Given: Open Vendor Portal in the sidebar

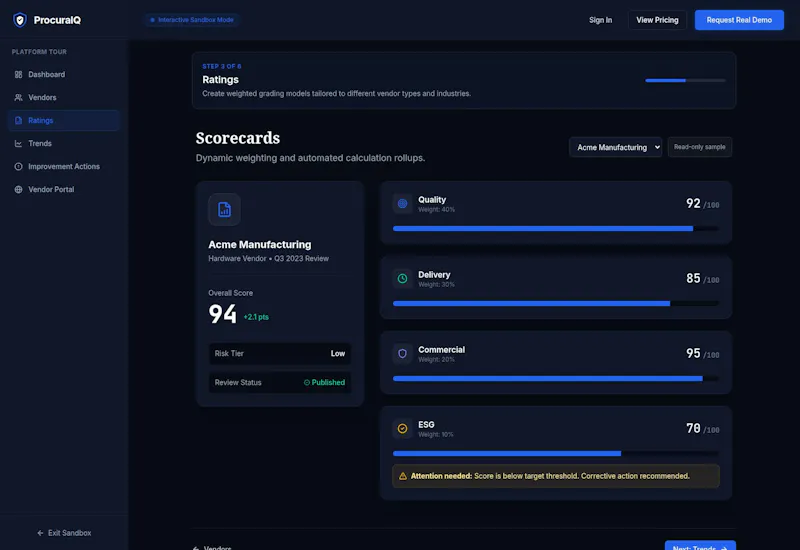Looking at the screenshot, I should pyautogui.click(x=64, y=189).
